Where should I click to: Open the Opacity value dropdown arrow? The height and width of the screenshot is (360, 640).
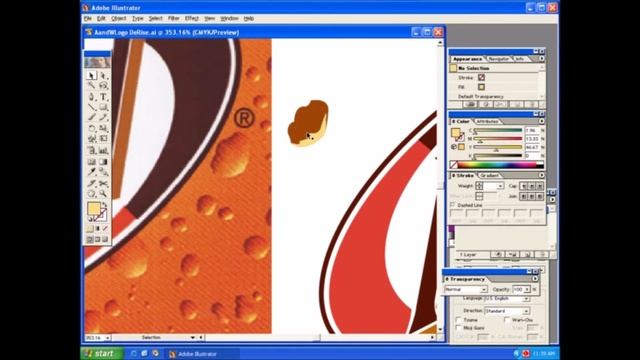click(527, 289)
